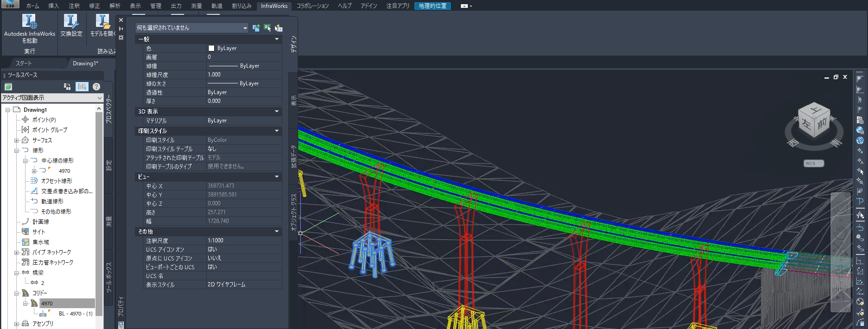Image resolution: width=868 pixels, height=329 pixels.
Task: Select 圧力管ネットワーク tree item
Action: (x=53, y=262)
